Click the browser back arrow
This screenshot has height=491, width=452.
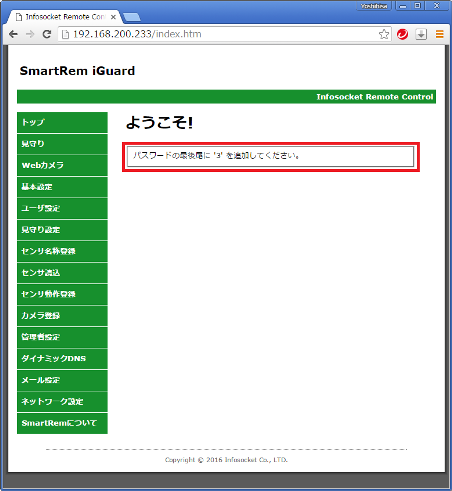13,34
